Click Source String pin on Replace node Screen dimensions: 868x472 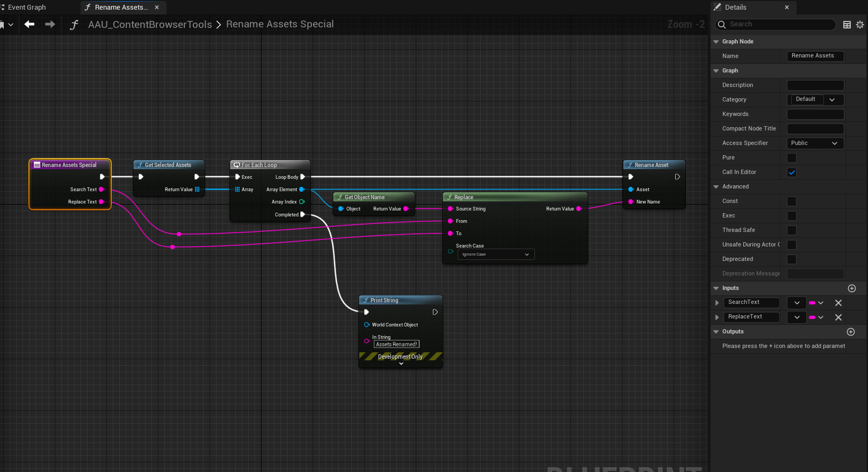point(450,209)
